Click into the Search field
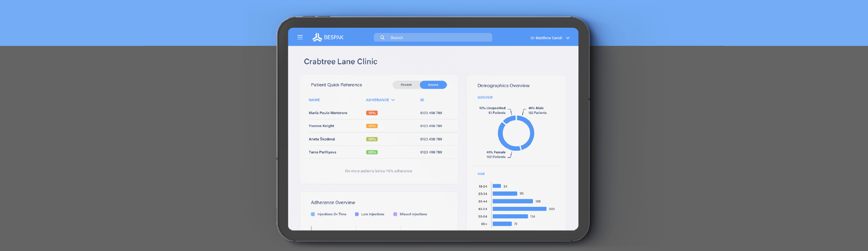The width and height of the screenshot is (868, 251). click(x=439, y=38)
